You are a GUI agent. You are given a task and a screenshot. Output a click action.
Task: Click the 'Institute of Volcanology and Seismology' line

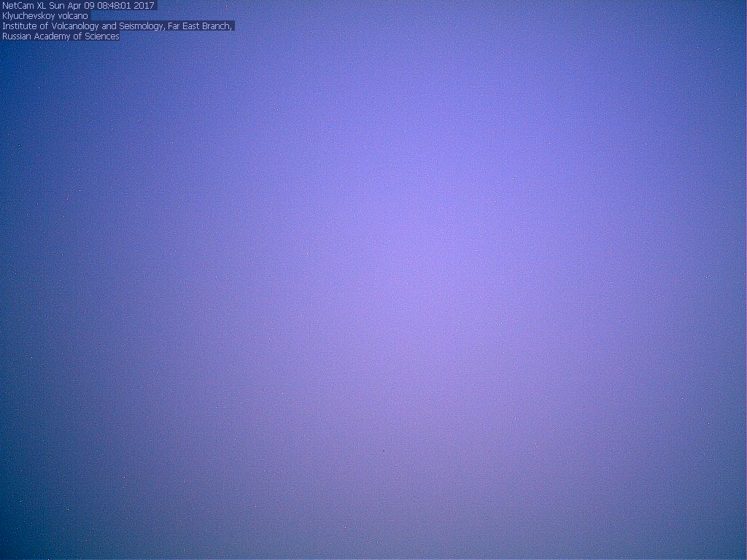(x=117, y=26)
